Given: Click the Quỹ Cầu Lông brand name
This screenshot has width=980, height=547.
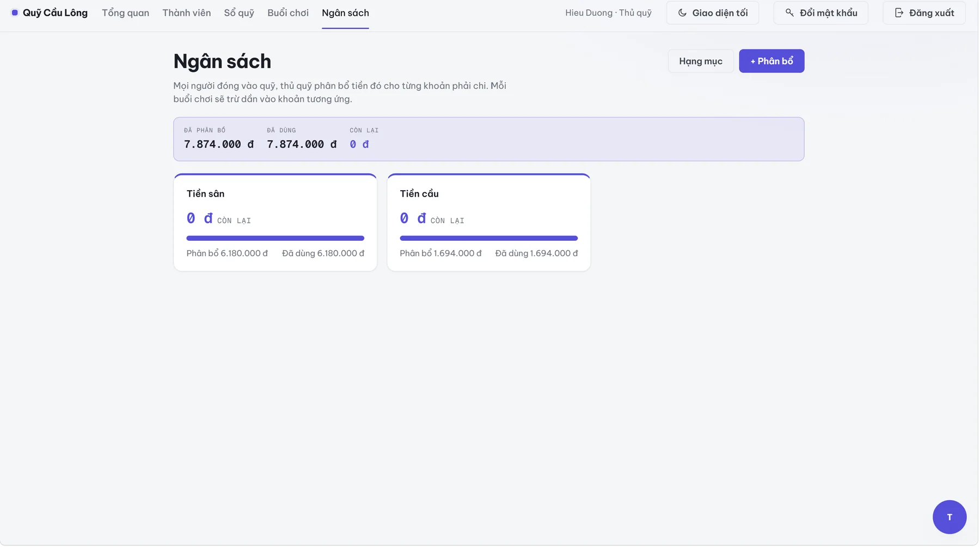Looking at the screenshot, I should (55, 13).
